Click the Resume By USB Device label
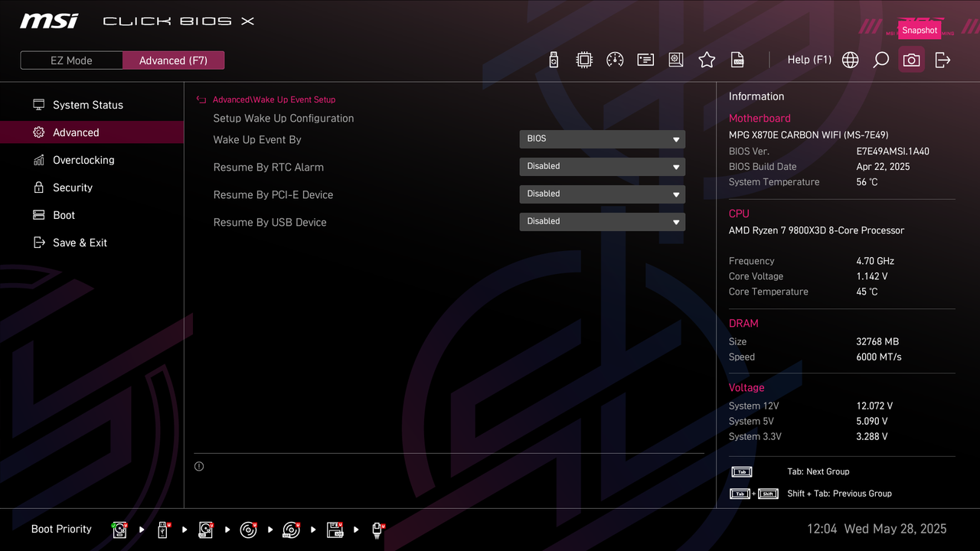 269,223
